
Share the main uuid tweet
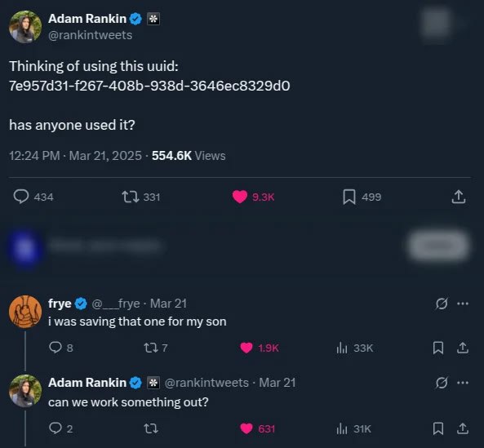click(x=459, y=197)
